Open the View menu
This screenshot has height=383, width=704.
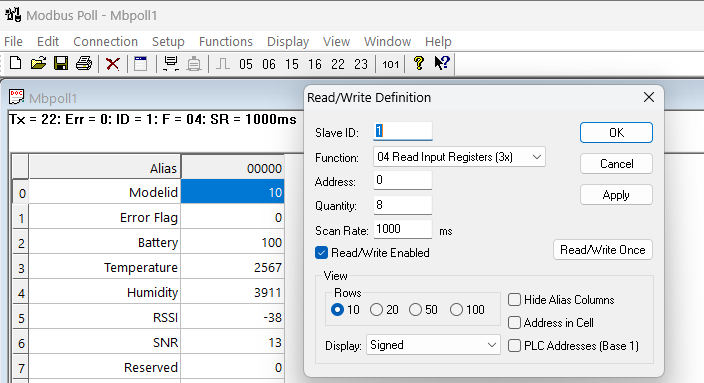336,41
